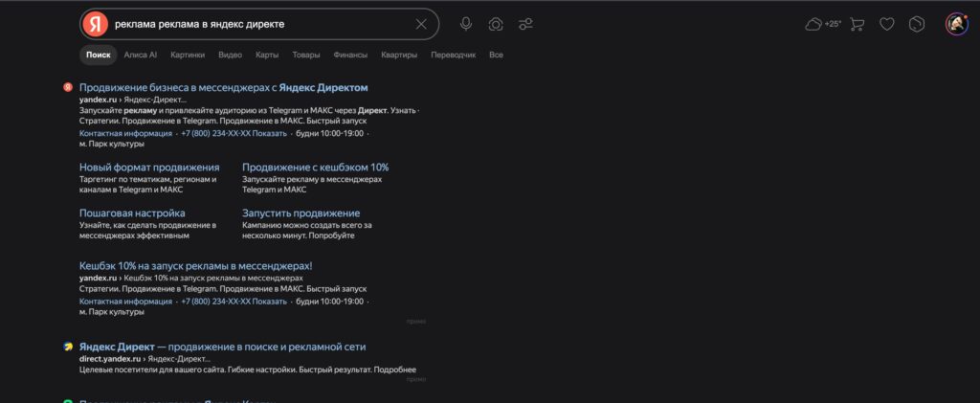The image size is (980, 403).
Task: Click 'Подробнее' in Яндекс Директ snippet
Action: click(x=395, y=369)
